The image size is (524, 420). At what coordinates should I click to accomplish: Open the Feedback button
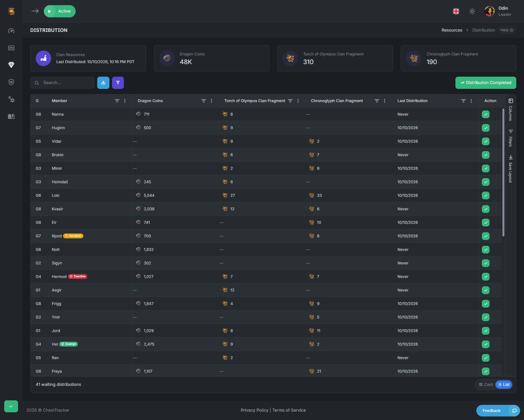point(498,411)
